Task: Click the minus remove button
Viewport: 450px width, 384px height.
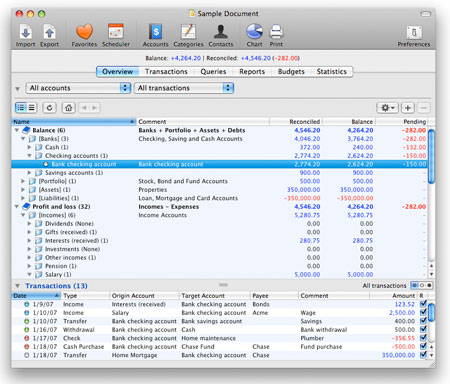Action: (424, 108)
